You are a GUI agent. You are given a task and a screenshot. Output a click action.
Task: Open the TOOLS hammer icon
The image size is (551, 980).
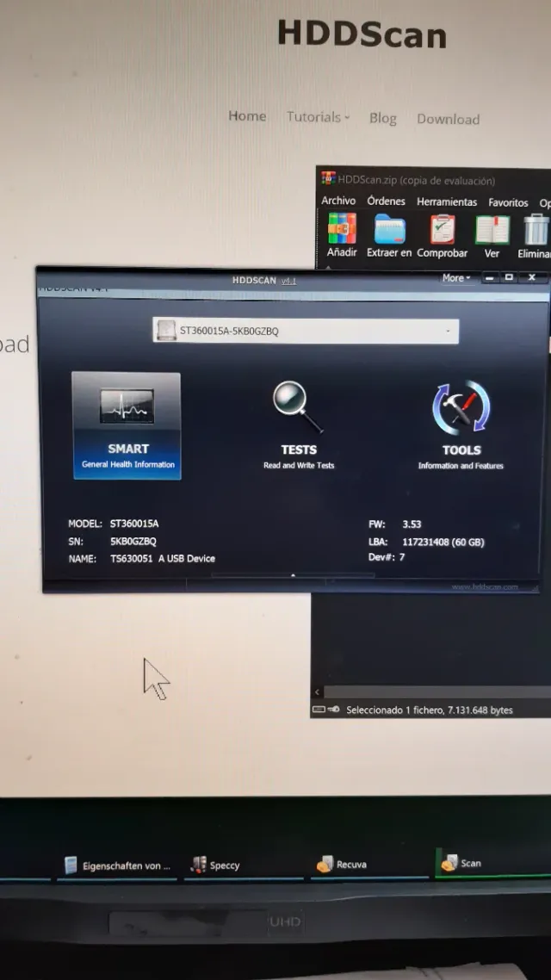461,408
